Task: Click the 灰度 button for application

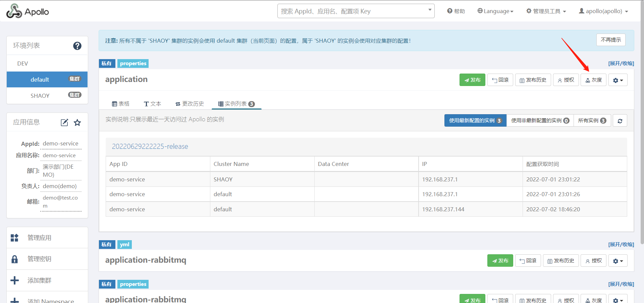Action: tap(593, 80)
